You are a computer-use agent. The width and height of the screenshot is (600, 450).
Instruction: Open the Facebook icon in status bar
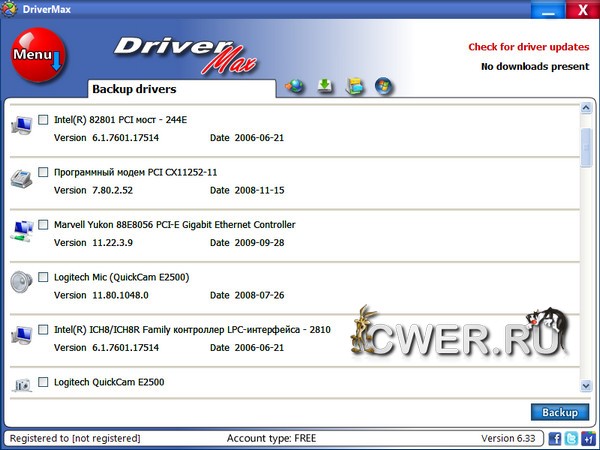(x=555, y=438)
